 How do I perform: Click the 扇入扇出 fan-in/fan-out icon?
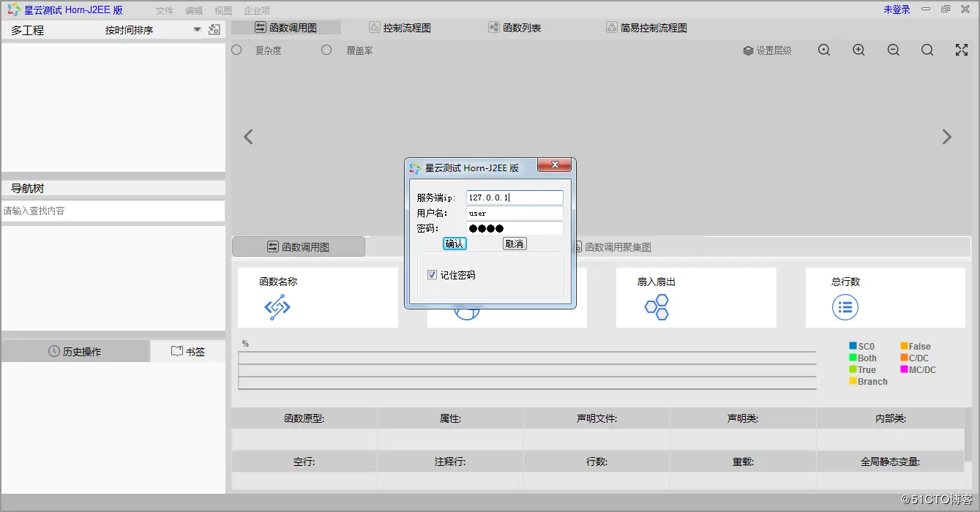tap(657, 306)
